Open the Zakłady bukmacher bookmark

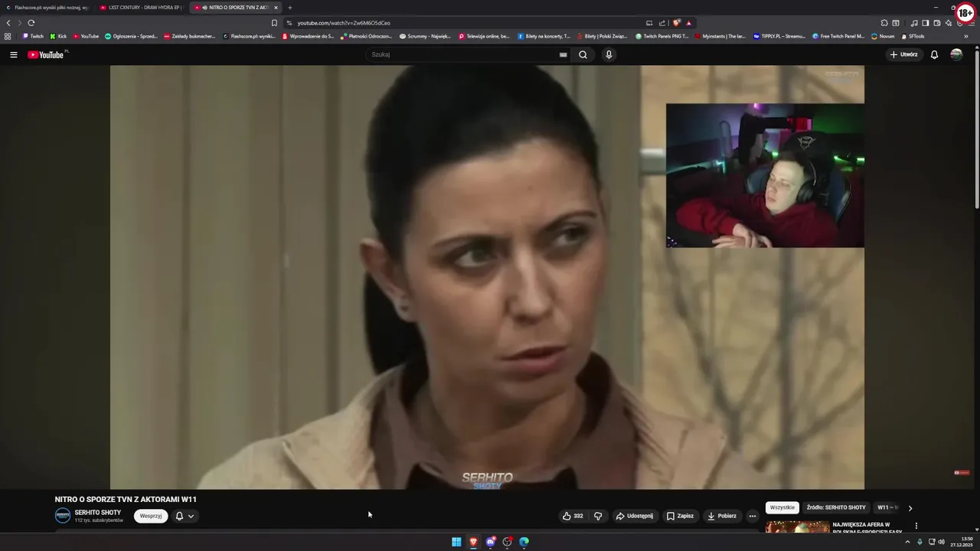tap(189, 36)
